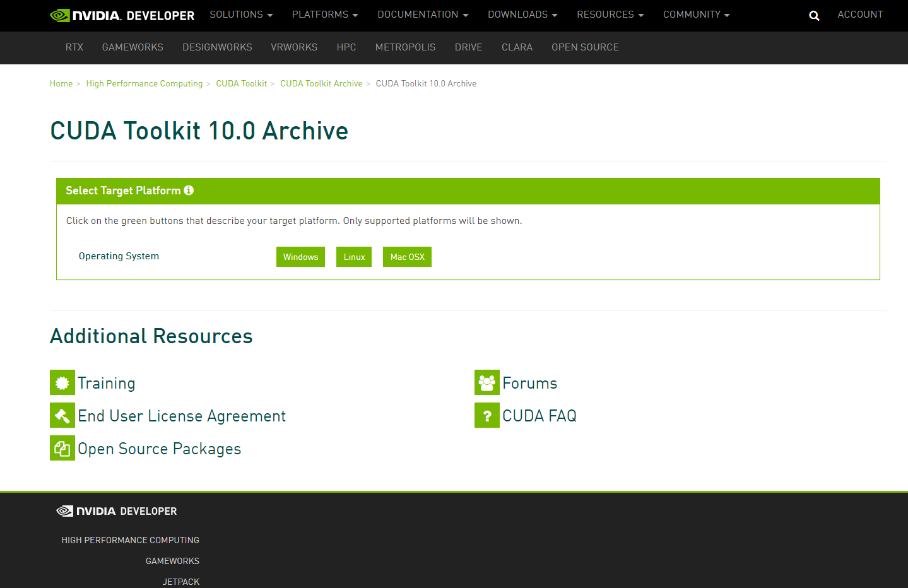The width and height of the screenshot is (908, 588).
Task: Expand the Documentation dropdown menu
Action: [x=423, y=15]
